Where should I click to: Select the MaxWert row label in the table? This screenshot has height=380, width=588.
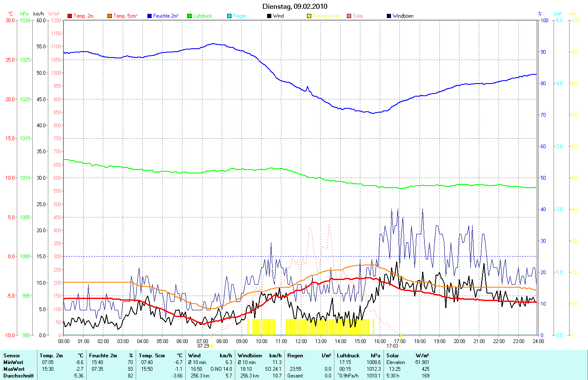click(x=14, y=369)
